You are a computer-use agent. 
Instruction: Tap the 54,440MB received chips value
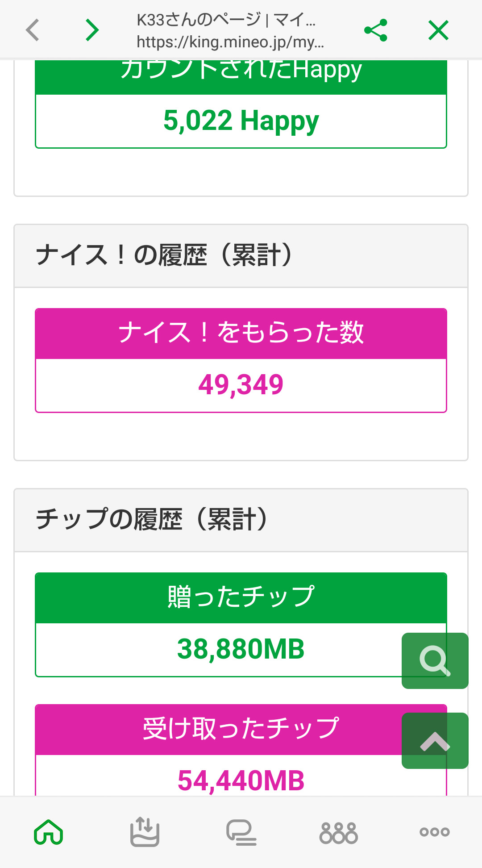coord(241,780)
